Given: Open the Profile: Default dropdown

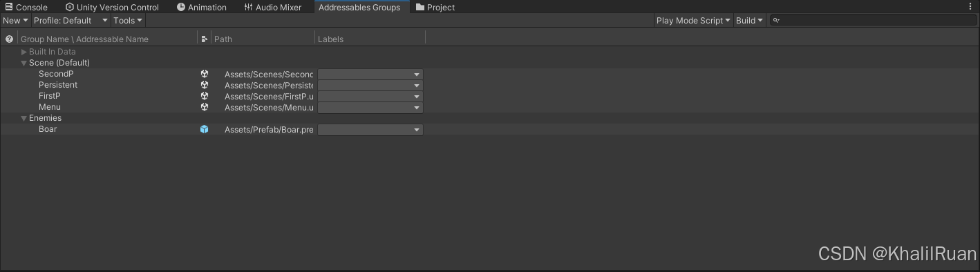Looking at the screenshot, I should coord(70,21).
